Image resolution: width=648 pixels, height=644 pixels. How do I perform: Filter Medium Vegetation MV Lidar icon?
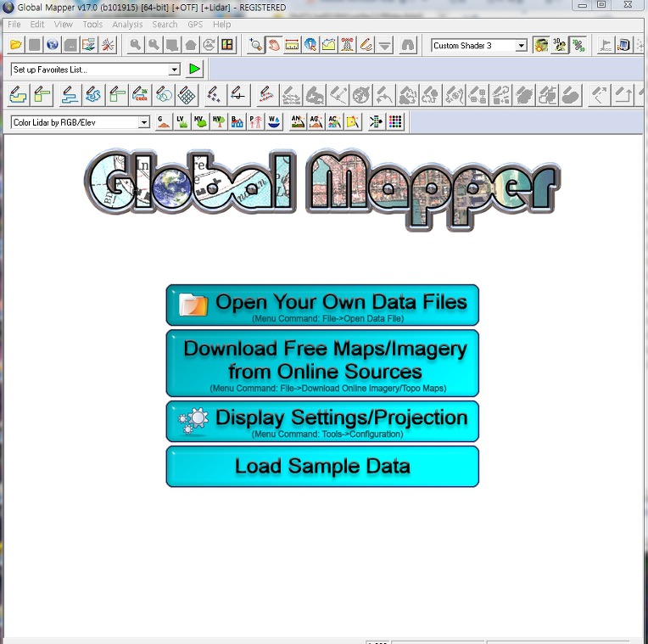click(x=200, y=121)
